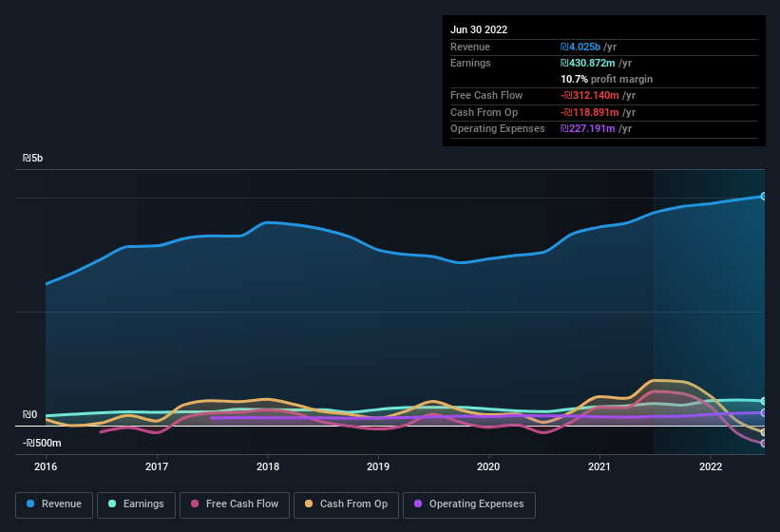
Task: Click the Jun 30 2022 tooltip heading
Action: point(479,29)
